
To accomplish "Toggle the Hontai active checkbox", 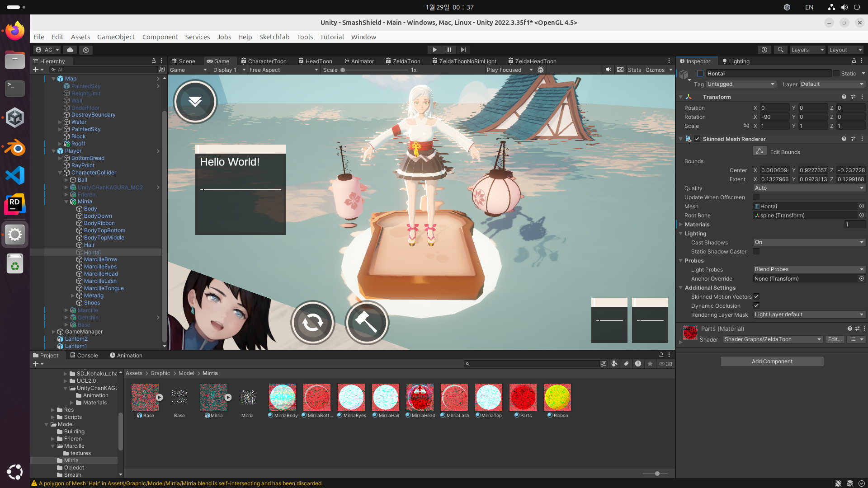I will coord(700,73).
